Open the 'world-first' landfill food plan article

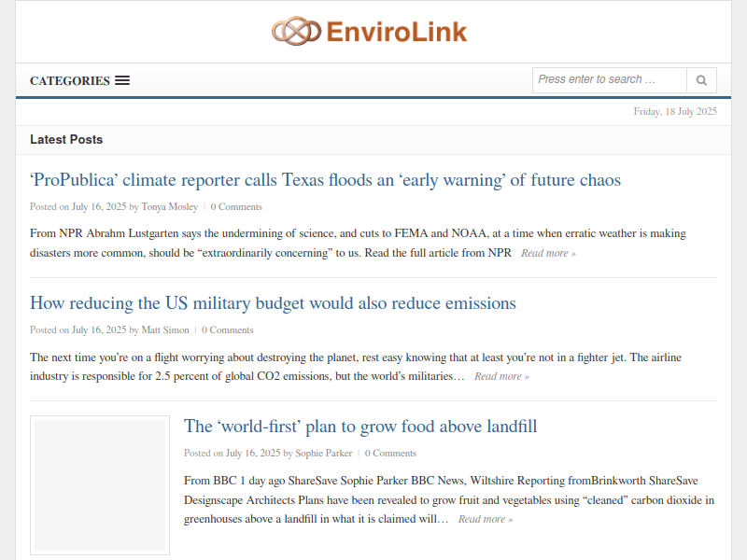tap(360, 426)
